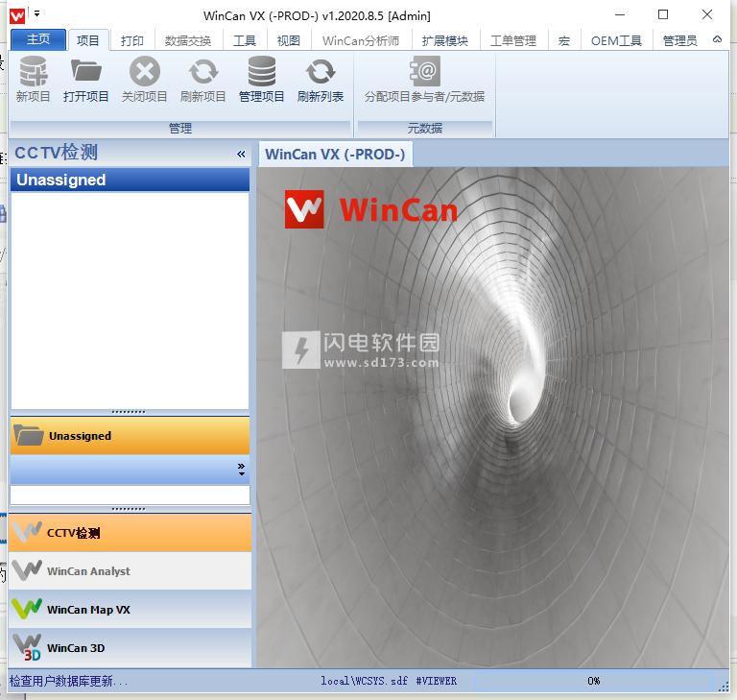Open the 视图 ribbon tab
737x700 pixels.
[289, 41]
